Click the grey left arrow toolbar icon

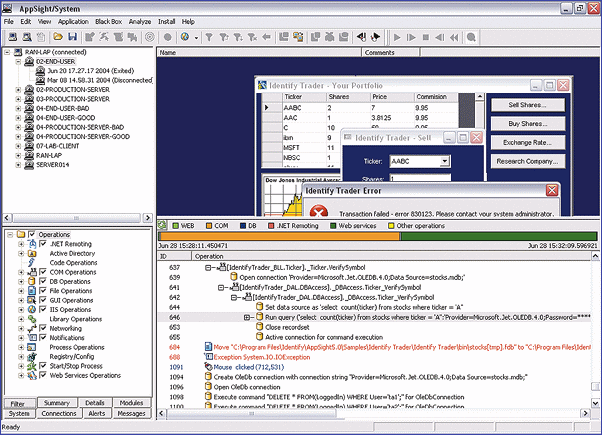point(266,37)
